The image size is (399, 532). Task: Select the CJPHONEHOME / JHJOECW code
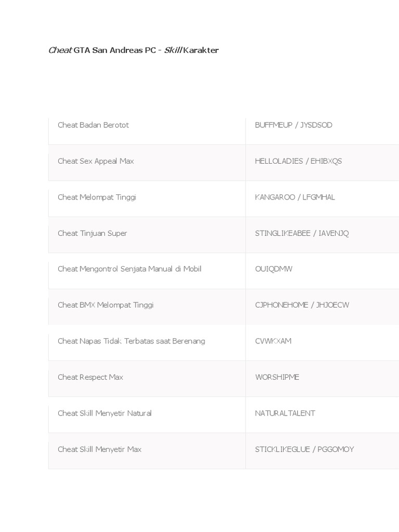pos(302,305)
